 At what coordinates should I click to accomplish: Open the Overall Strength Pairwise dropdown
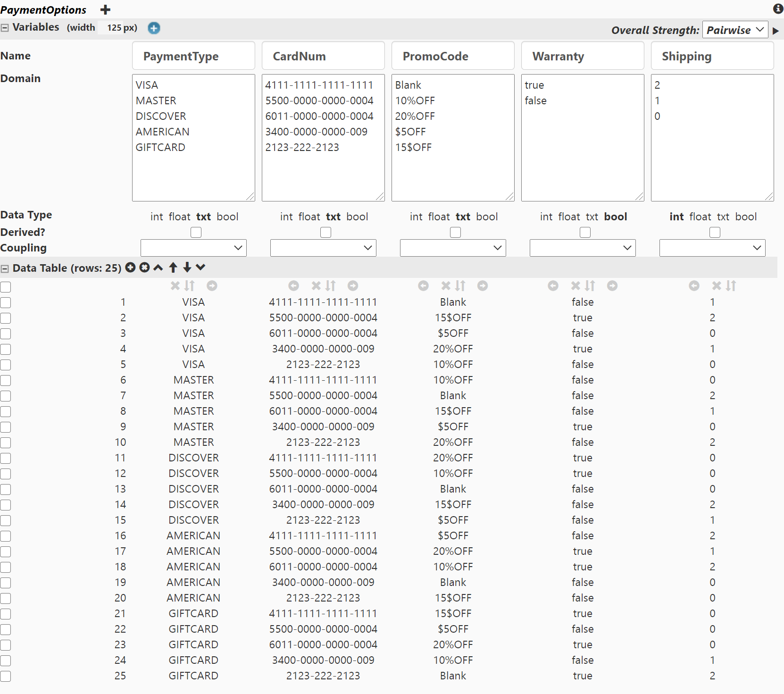[x=735, y=30]
